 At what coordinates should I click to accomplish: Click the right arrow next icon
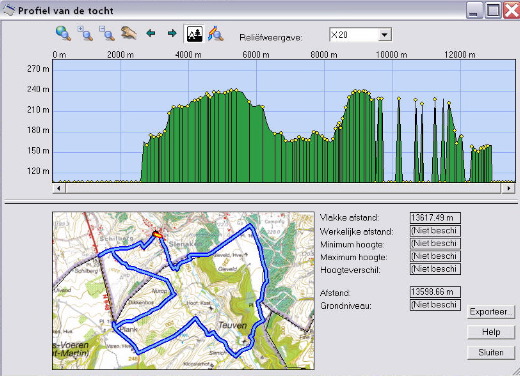(172, 33)
